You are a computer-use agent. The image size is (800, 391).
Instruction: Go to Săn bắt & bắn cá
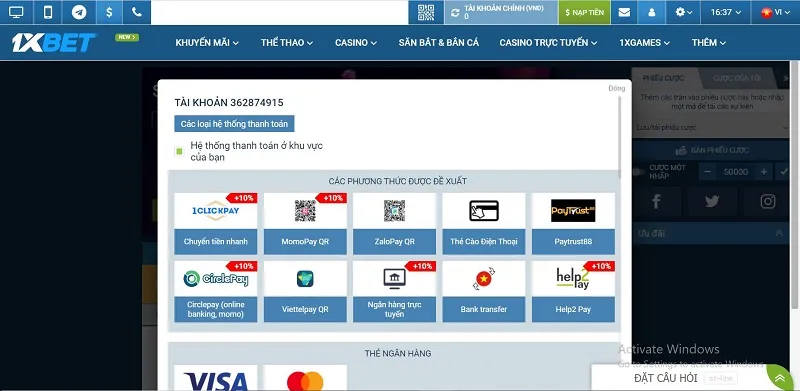pyautogui.click(x=438, y=43)
